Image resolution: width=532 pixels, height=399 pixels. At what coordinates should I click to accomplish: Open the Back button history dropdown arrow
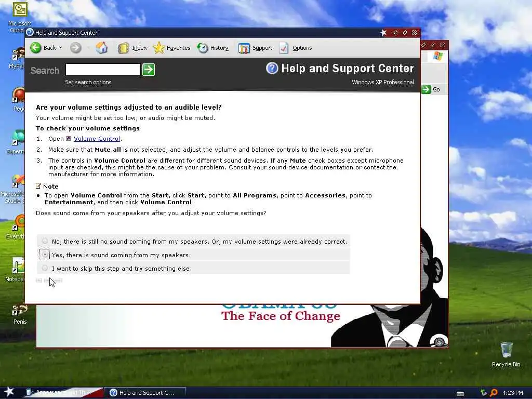point(60,48)
